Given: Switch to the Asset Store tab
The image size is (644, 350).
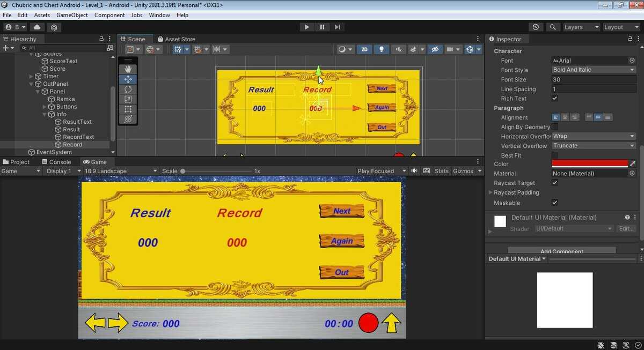Looking at the screenshot, I should click(175, 39).
